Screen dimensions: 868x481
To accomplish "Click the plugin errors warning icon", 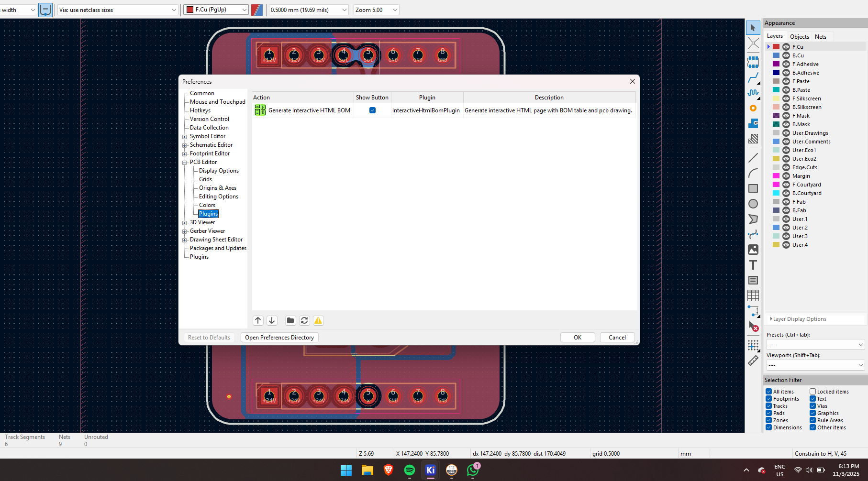I will pyautogui.click(x=318, y=320).
